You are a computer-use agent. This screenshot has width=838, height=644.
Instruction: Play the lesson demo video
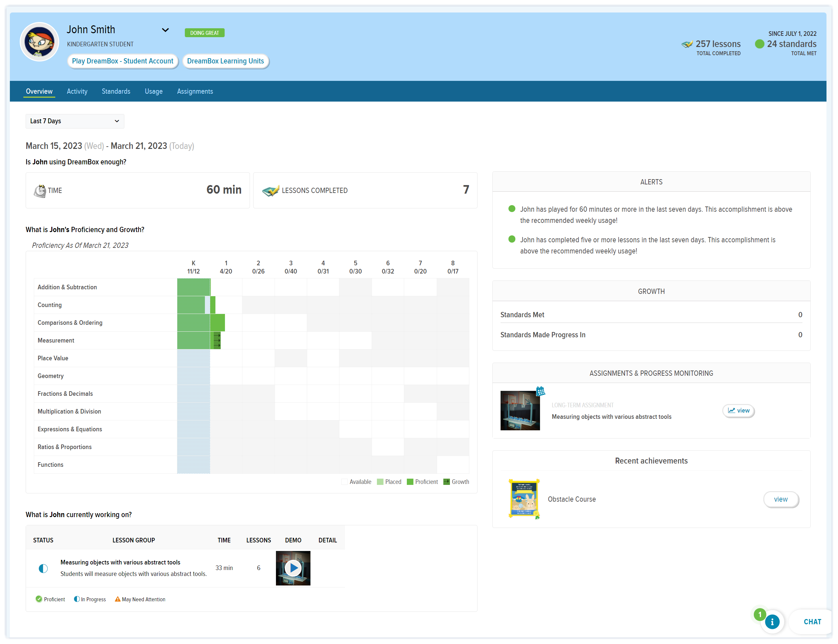(x=293, y=568)
